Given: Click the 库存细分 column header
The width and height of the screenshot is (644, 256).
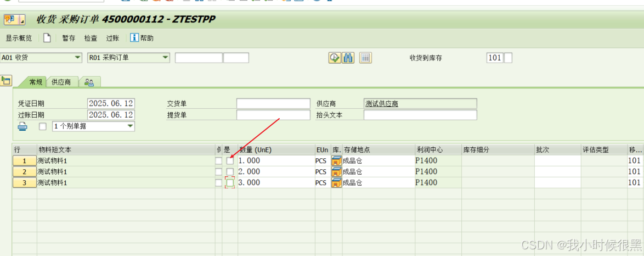Looking at the screenshot, I should click(x=498, y=149).
